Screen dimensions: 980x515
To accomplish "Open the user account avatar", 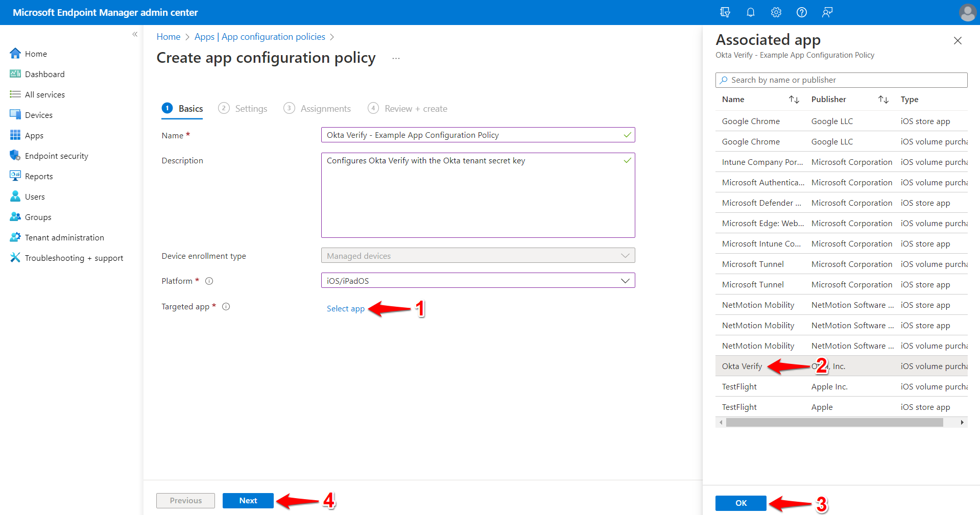I will coord(967,12).
